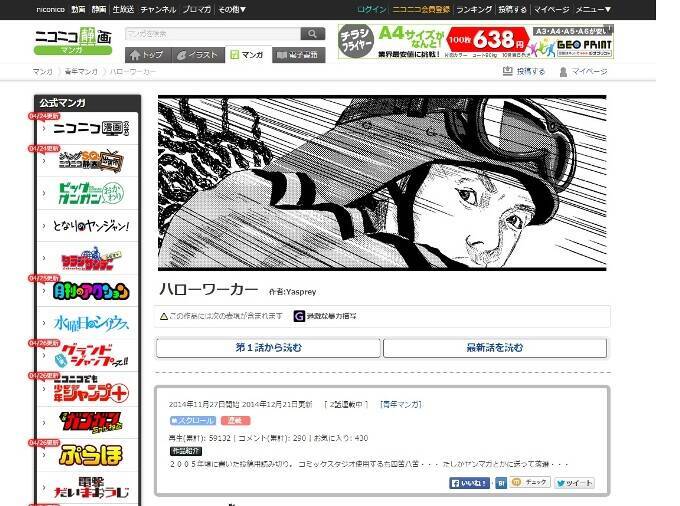Share via the Twitter ツイート button
Image resolution: width=680 pixels, height=506 pixels.
tap(574, 483)
